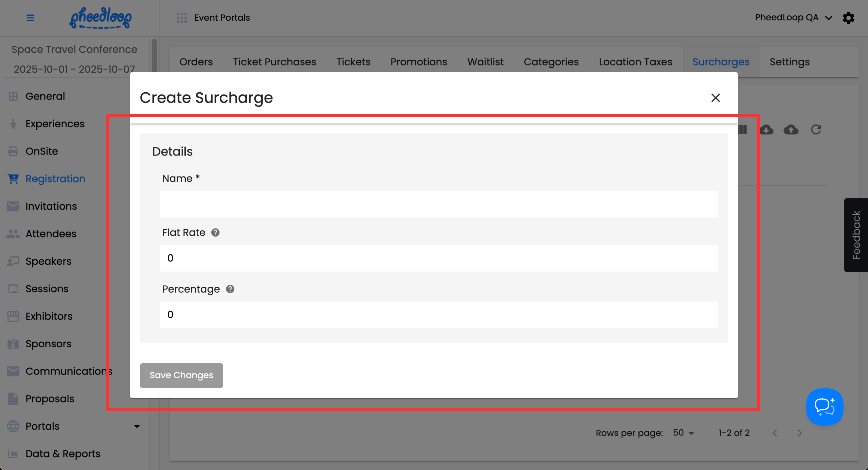
Task: Click the Percentage help question icon
Action: [230, 289]
